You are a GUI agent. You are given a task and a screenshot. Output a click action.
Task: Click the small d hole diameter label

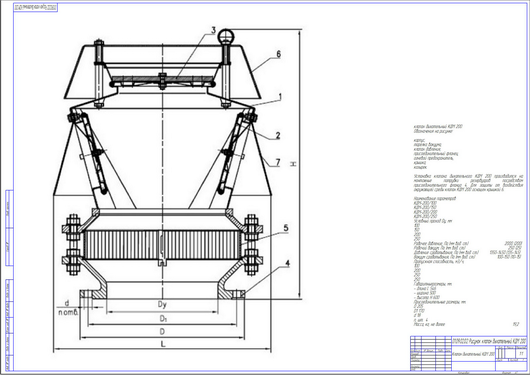[67, 303]
